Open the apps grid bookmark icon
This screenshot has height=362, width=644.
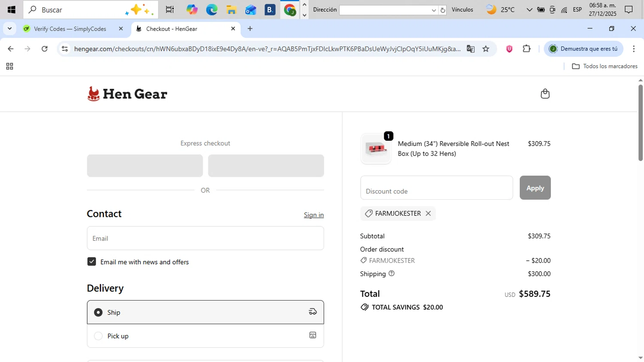(x=9, y=66)
